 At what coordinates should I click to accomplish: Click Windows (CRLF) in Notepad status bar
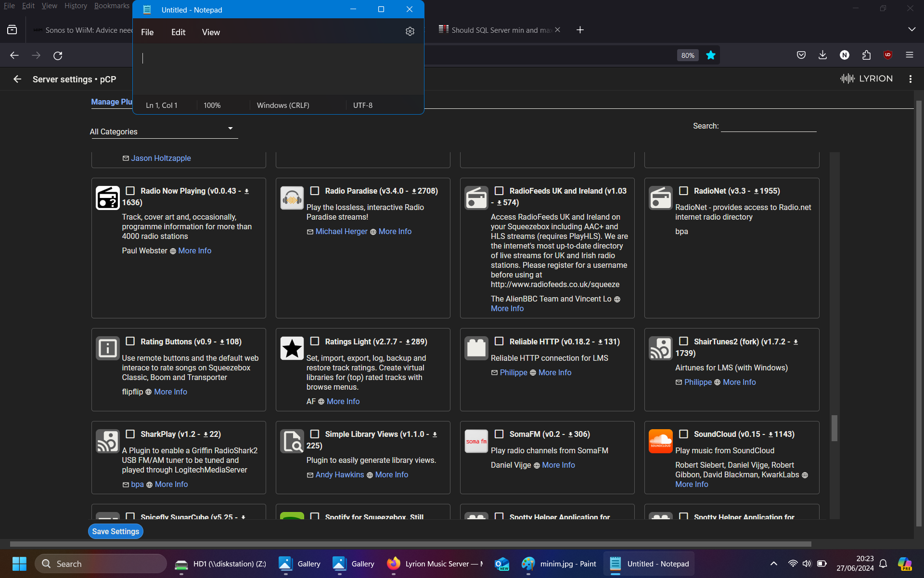coord(283,105)
